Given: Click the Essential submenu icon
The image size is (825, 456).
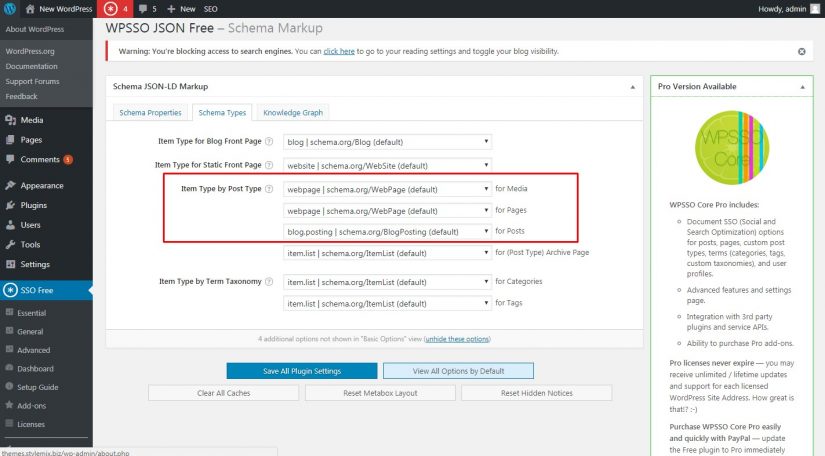Looking at the screenshot, I should [x=9, y=312].
